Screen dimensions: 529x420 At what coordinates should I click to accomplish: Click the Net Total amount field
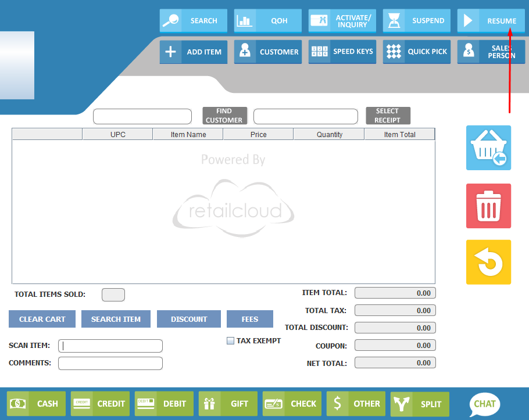point(395,362)
